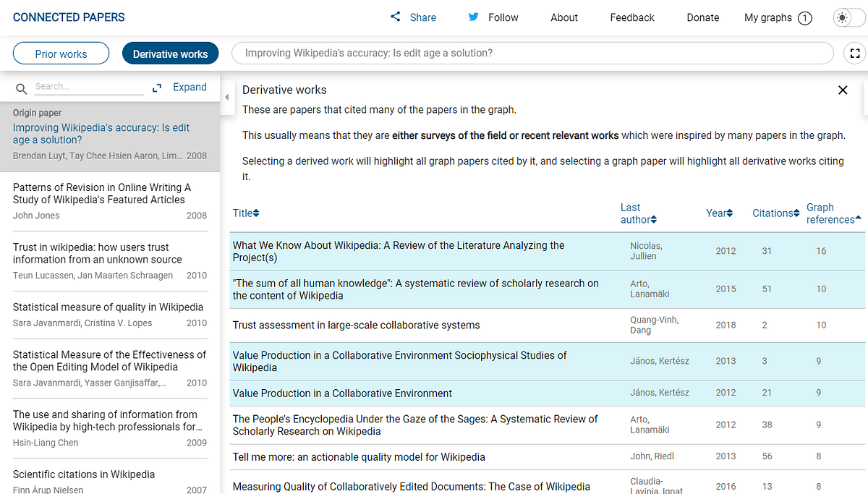Image resolution: width=868 pixels, height=494 pixels.
Task: Select The sum of all human knowledge row
Action: [548, 289]
